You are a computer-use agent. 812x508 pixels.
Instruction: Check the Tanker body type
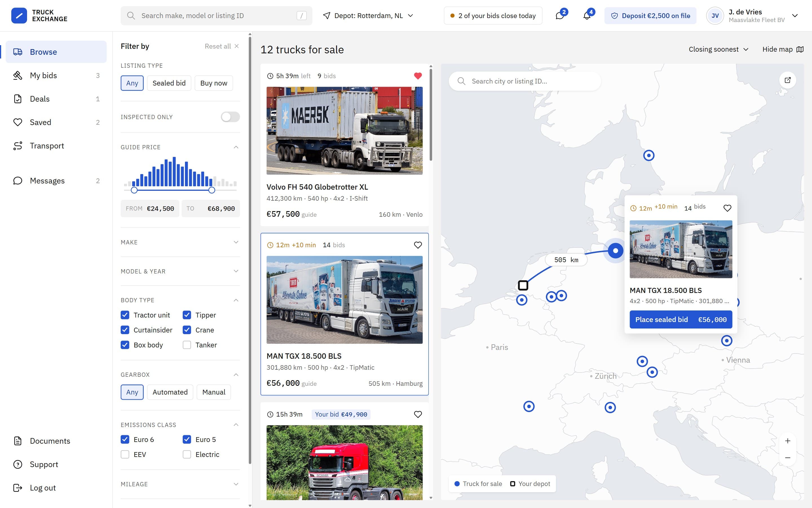click(x=187, y=345)
